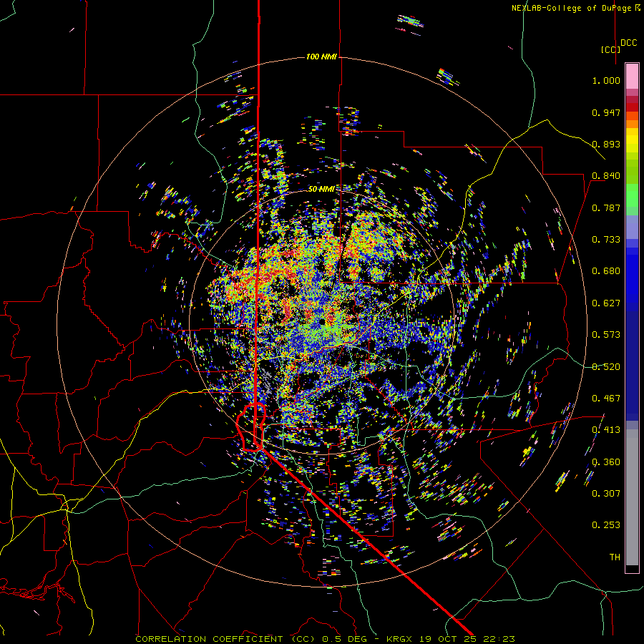Click the [CC] units label

(610, 49)
